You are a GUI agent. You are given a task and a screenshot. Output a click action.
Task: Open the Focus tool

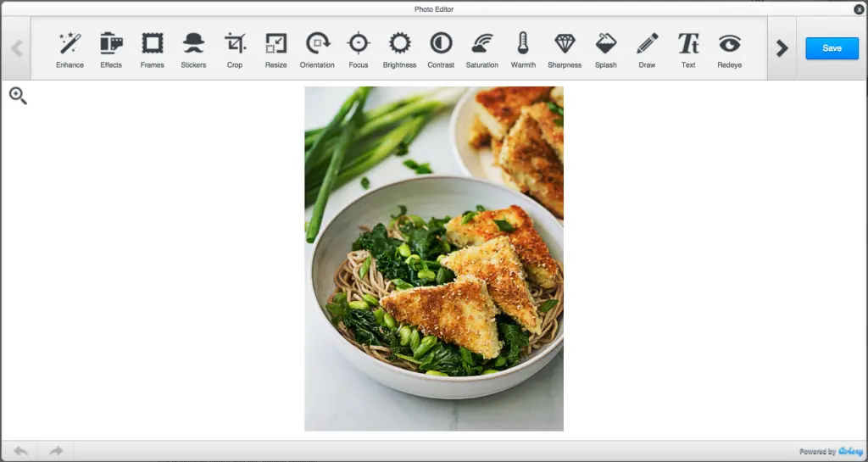(x=359, y=50)
